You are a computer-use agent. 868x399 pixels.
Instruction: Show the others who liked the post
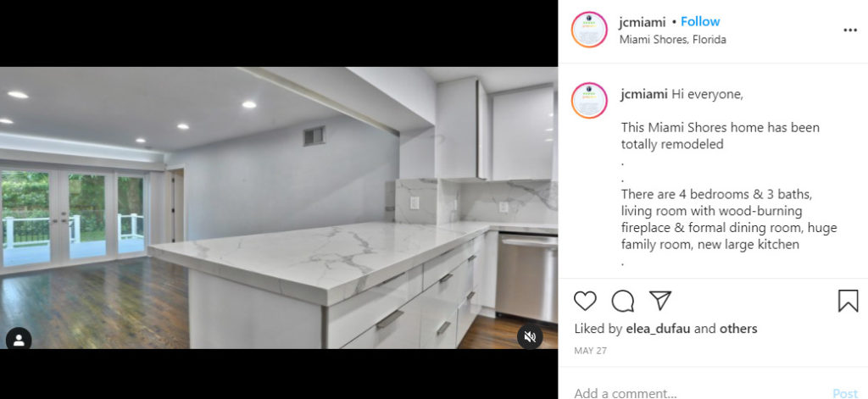pos(738,329)
